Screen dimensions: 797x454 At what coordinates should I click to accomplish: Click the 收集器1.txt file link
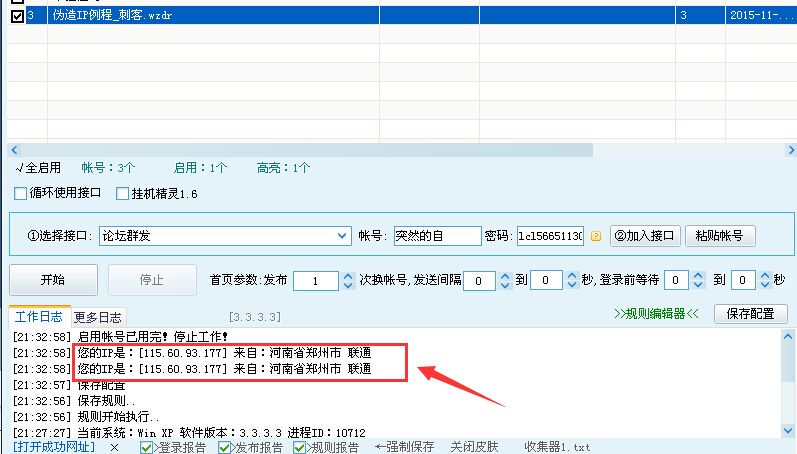[557, 447]
